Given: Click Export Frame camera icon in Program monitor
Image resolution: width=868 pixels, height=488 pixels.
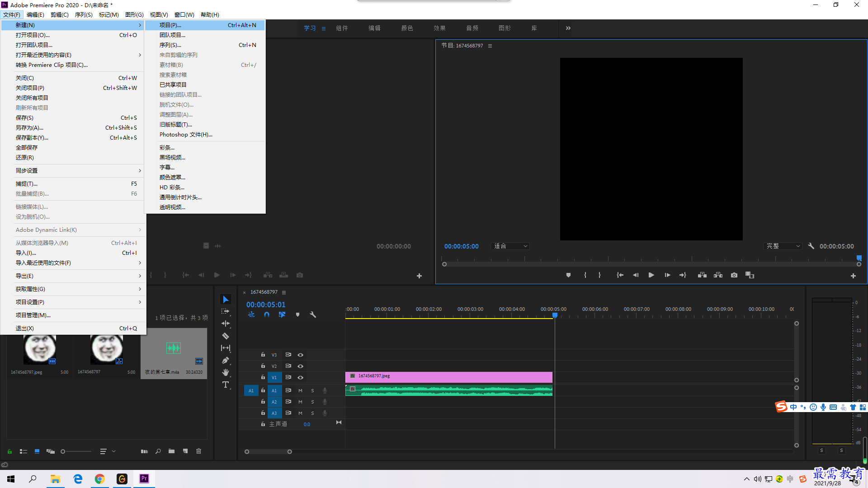Looking at the screenshot, I should [x=734, y=275].
